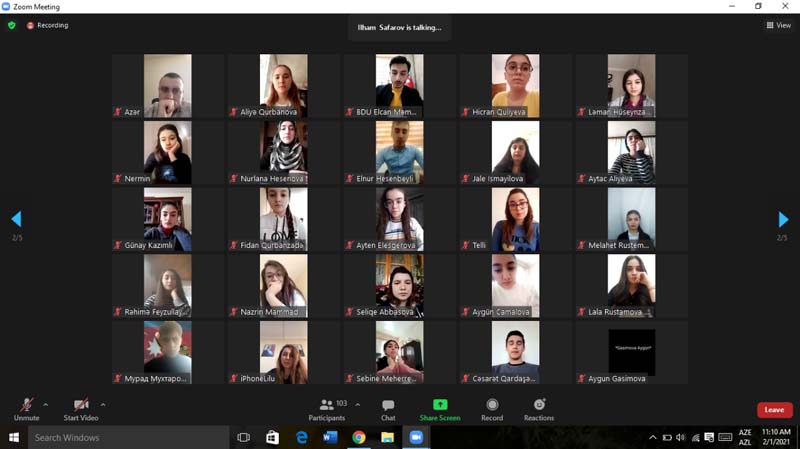
Task: Start Video with the camera button
Action: 81,406
